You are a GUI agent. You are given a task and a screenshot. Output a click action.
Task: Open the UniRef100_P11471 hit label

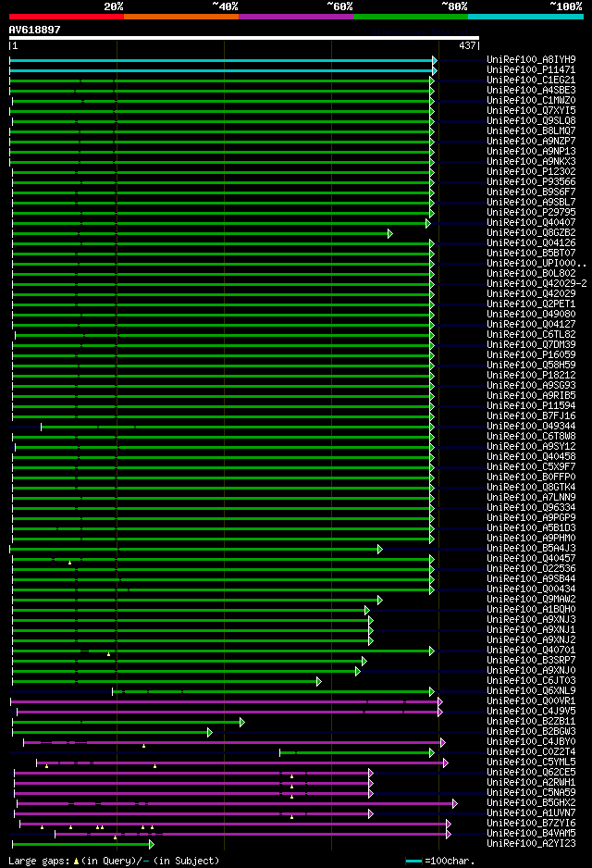point(531,69)
